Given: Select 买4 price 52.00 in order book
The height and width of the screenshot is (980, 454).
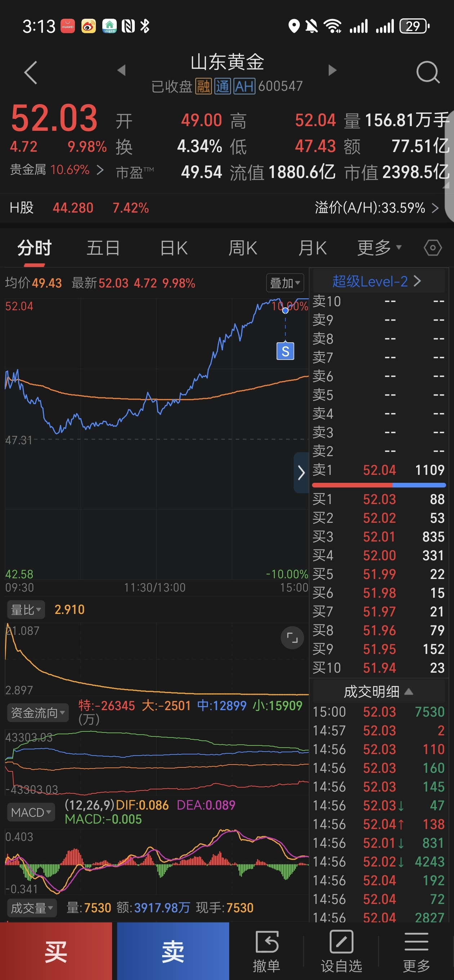Looking at the screenshot, I should click(x=379, y=556).
